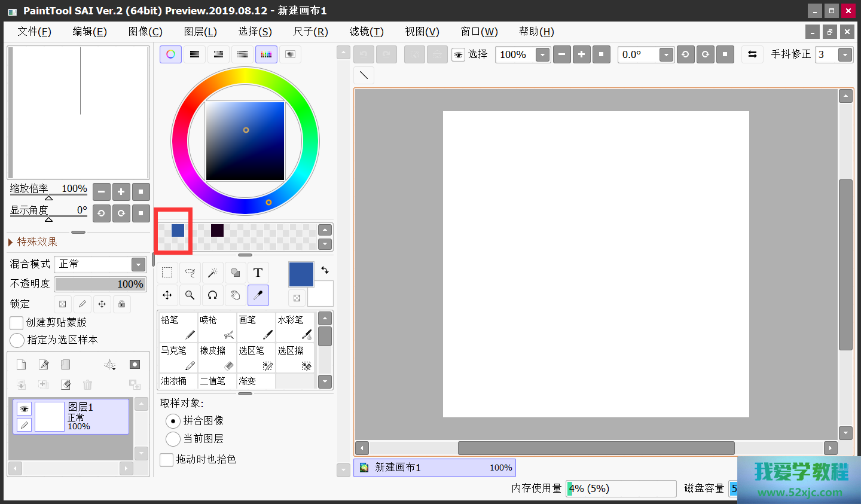The height and width of the screenshot is (504, 861).
Task: Select the rectangular selection tool
Action: 167,273
